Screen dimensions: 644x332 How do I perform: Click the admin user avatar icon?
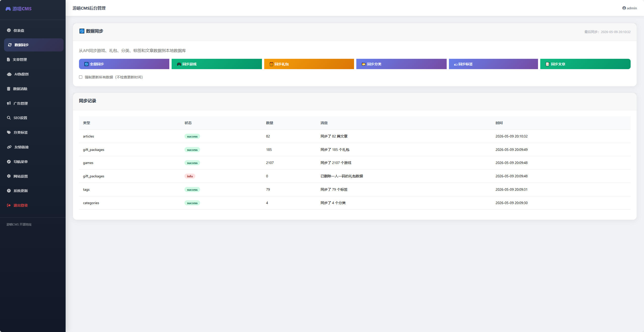point(624,8)
